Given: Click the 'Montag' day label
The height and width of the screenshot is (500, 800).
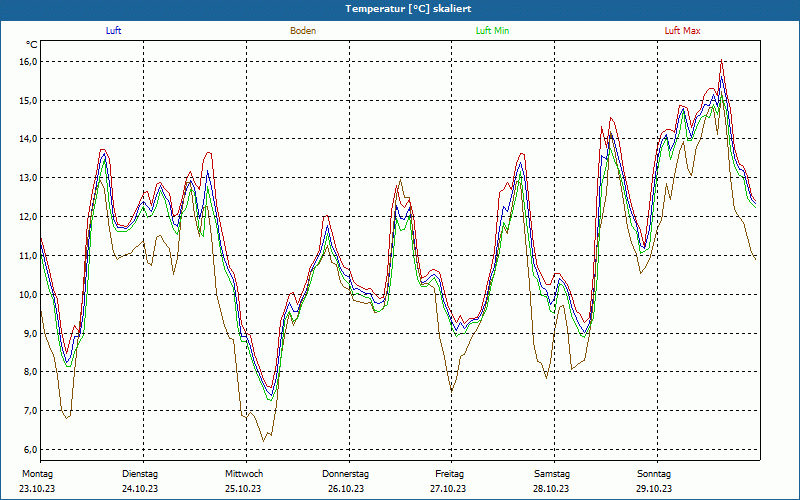Looking at the screenshot, I should 37,473.
